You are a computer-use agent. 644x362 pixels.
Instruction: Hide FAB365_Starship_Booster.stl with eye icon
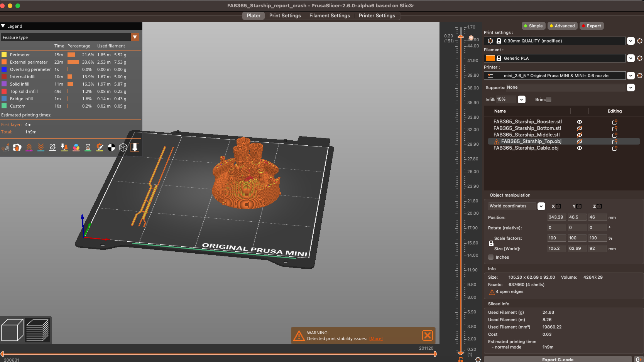tap(579, 122)
